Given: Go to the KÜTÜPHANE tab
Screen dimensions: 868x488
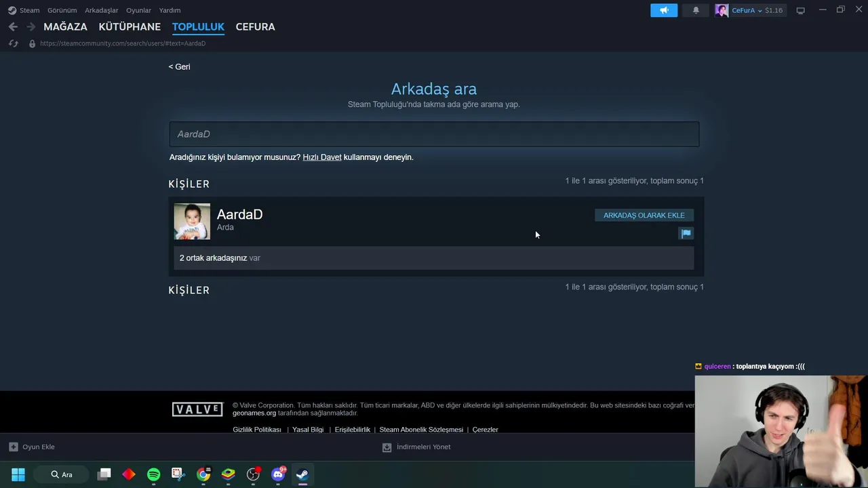Looking at the screenshot, I should click(x=130, y=26).
